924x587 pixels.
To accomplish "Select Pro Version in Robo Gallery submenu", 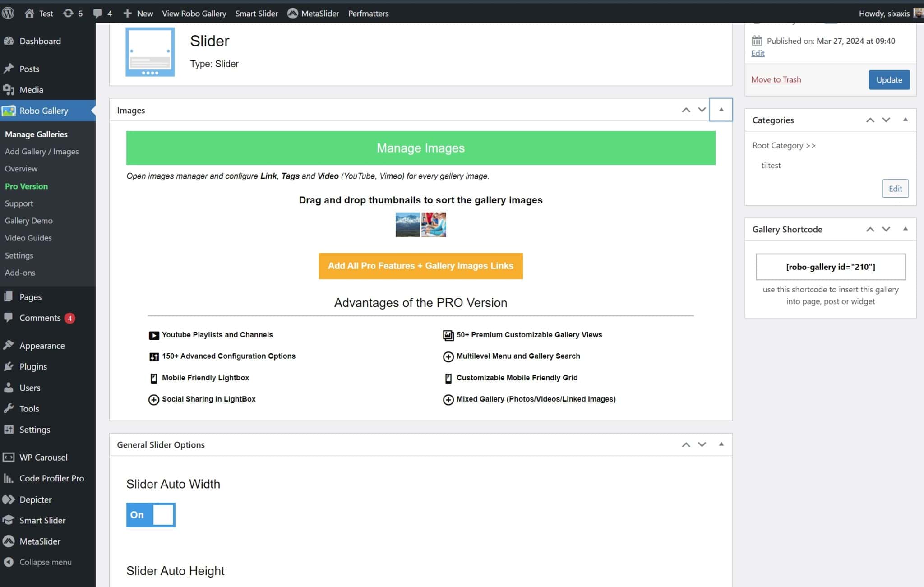I will pyautogui.click(x=26, y=186).
